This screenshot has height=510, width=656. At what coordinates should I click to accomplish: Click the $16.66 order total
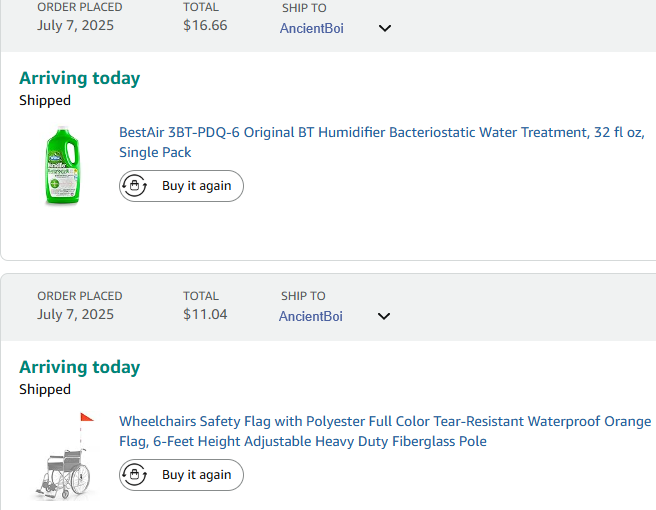pos(205,25)
